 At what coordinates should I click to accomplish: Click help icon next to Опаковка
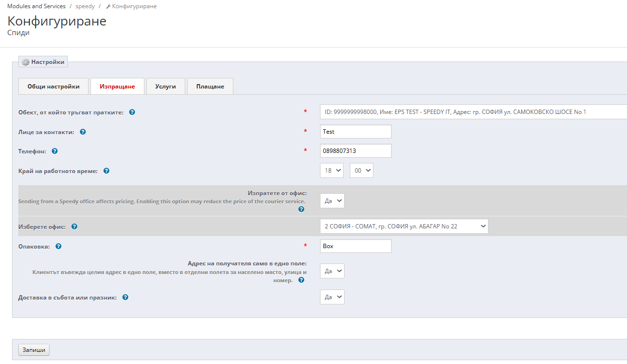(59, 246)
